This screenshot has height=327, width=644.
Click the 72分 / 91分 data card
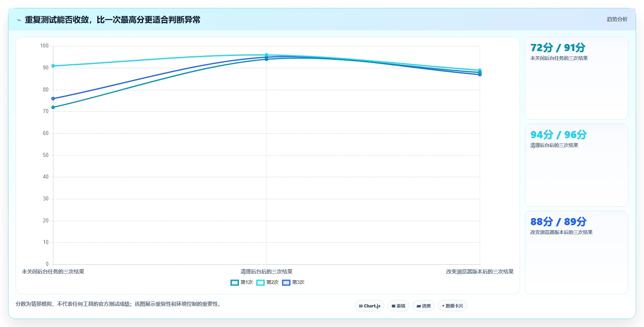[x=577, y=78]
